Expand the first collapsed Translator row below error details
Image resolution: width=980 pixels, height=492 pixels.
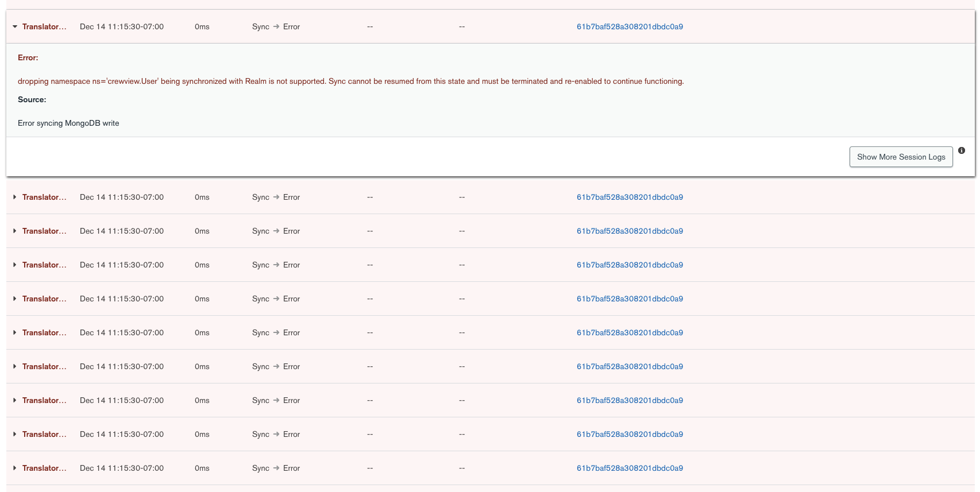15,197
